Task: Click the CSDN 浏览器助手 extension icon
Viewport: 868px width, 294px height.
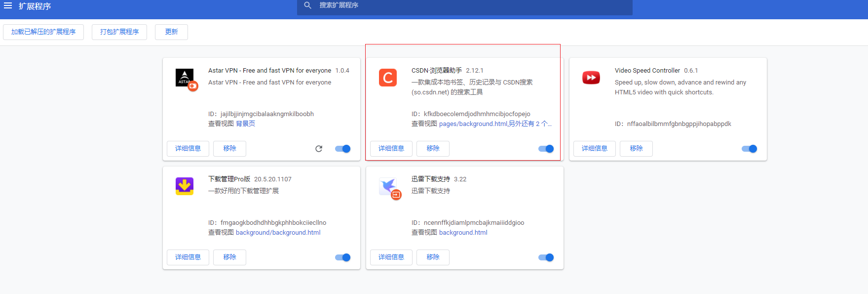Action: (x=388, y=78)
